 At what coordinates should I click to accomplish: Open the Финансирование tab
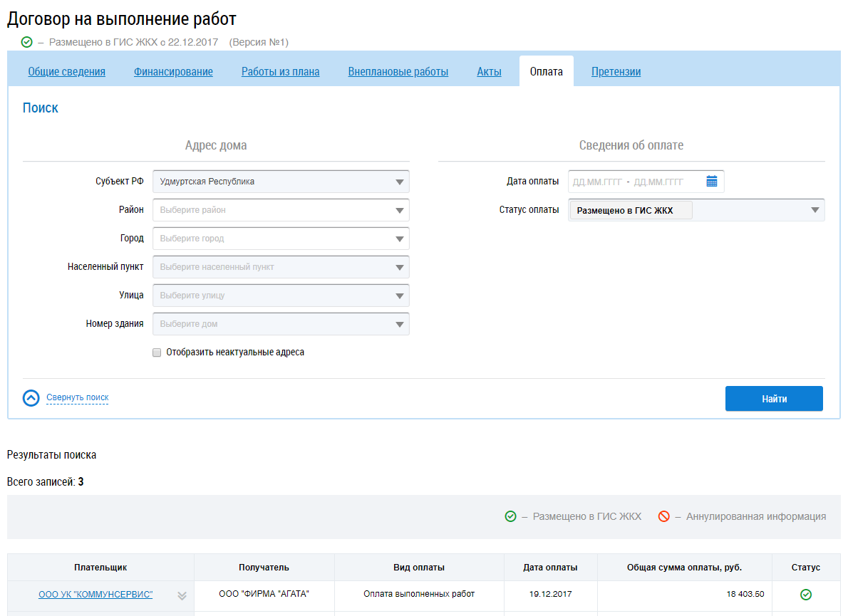pyautogui.click(x=173, y=72)
